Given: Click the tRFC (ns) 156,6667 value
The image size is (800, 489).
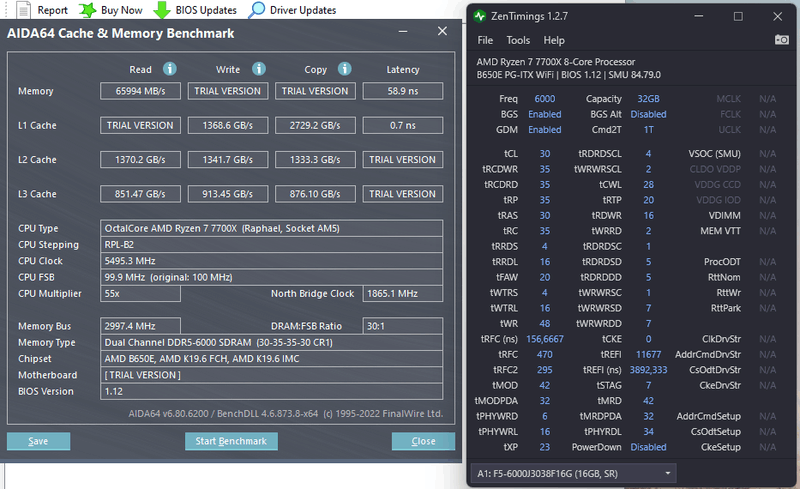Looking at the screenshot, I should coord(544,339).
